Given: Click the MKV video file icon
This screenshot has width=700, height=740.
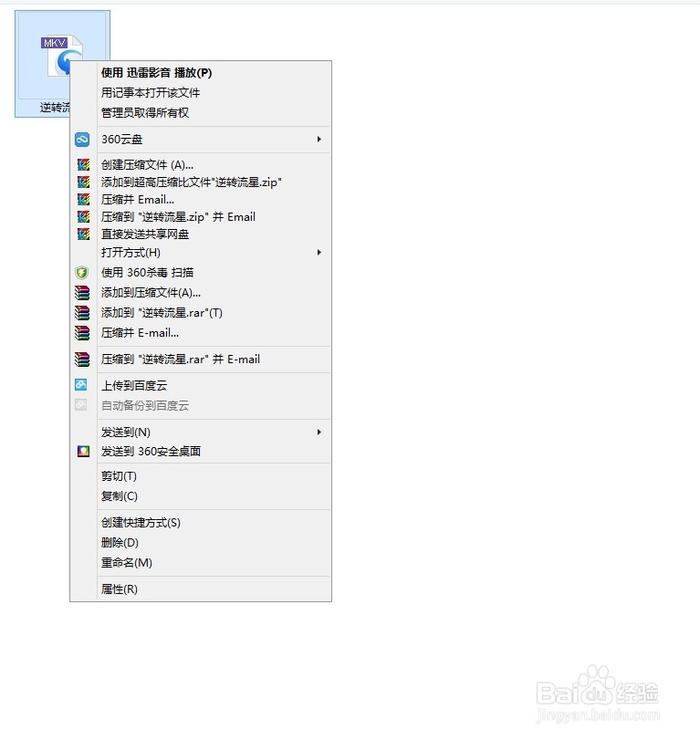Looking at the screenshot, I should [62, 54].
